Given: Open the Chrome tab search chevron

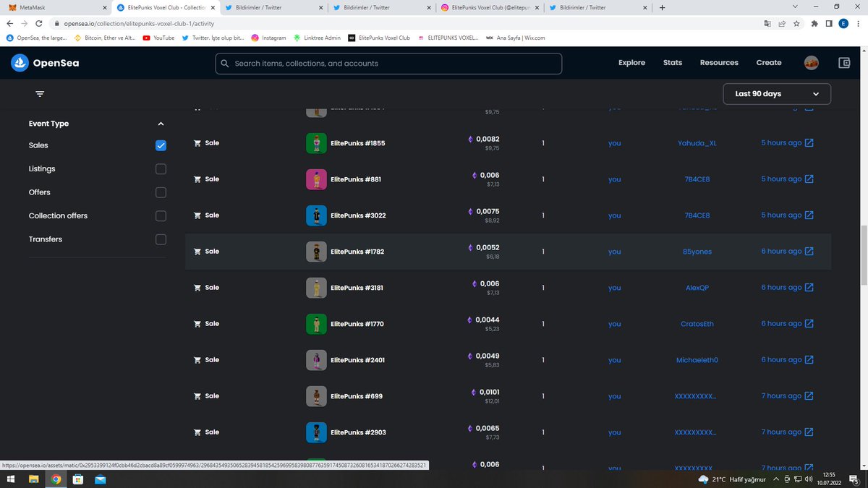Looking at the screenshot, I should [x=795, y=7].
